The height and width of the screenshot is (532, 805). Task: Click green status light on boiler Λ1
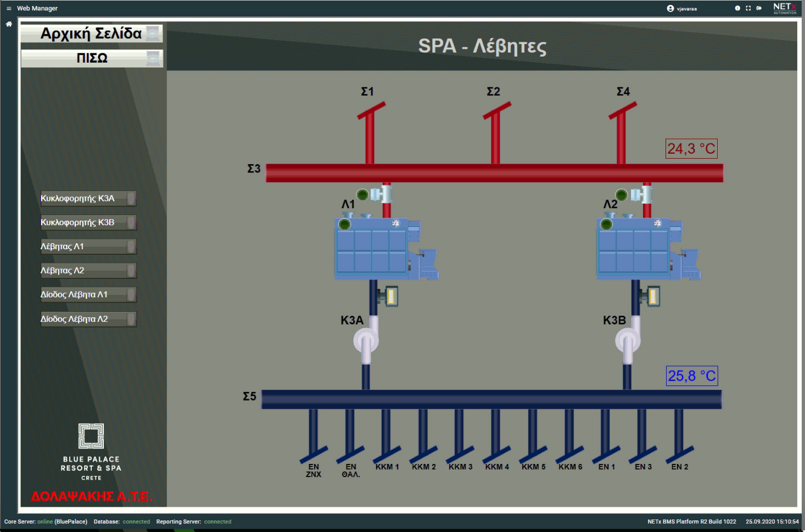(344, 224)
